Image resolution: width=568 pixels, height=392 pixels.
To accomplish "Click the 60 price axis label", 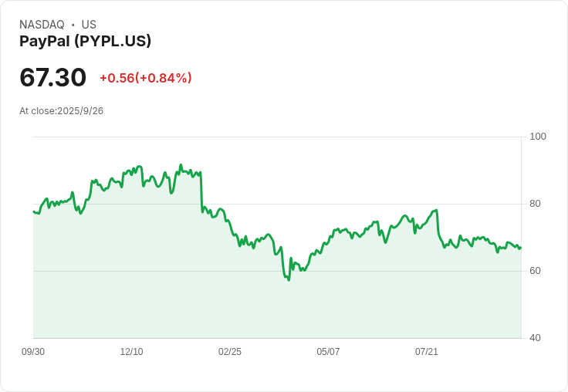I will tap(535, 271).
